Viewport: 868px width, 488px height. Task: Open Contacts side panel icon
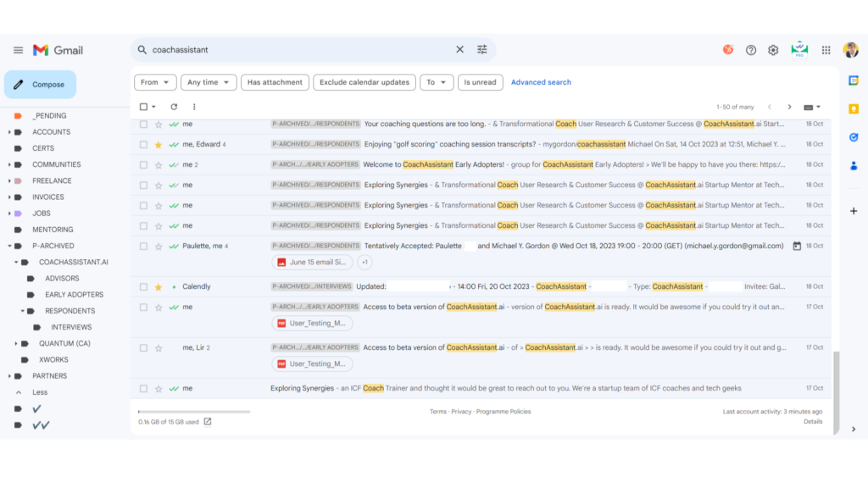[854, 165]
